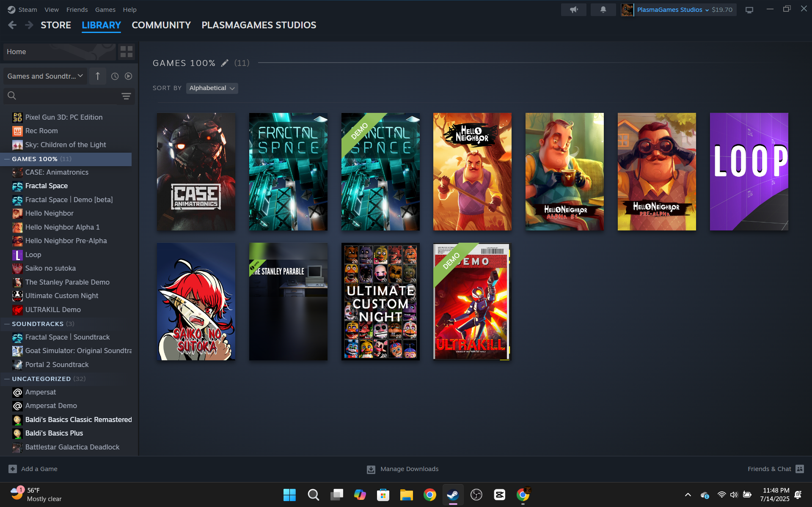
Task: Open the Hello Neighbor Alpha 1 cover
Action: 564,172
